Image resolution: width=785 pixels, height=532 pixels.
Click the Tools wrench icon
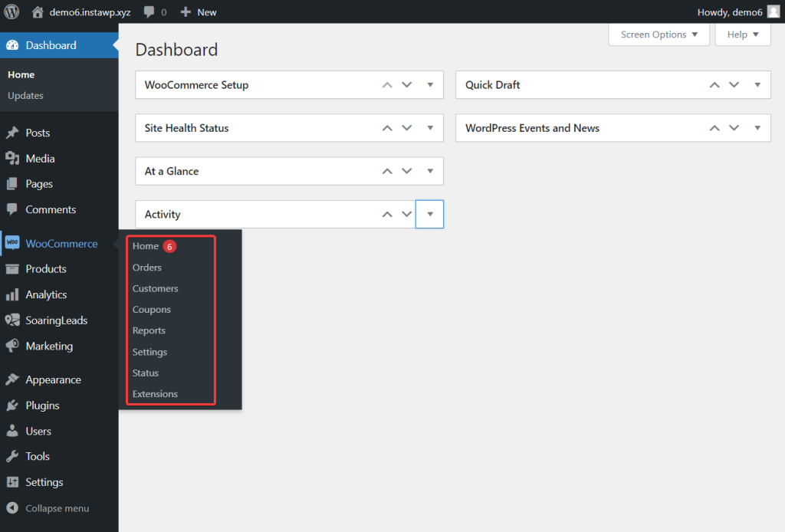[12, 456]
